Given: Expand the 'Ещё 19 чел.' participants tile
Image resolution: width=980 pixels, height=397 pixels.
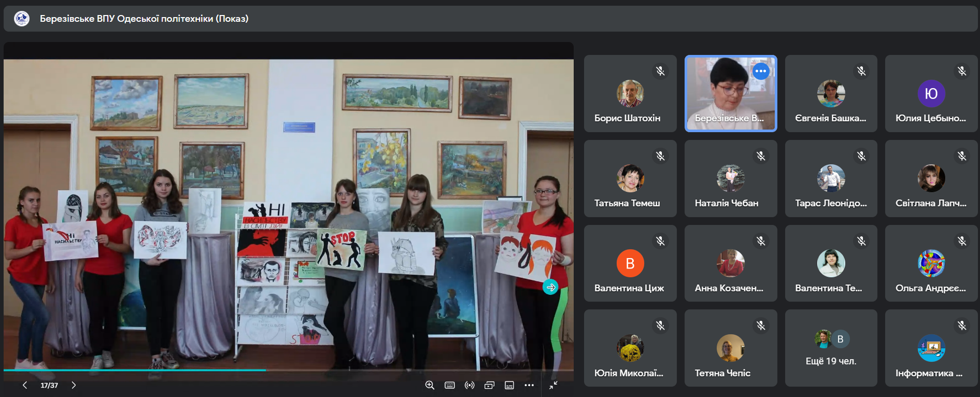Looking at the screenshot, I should [831, 348].
